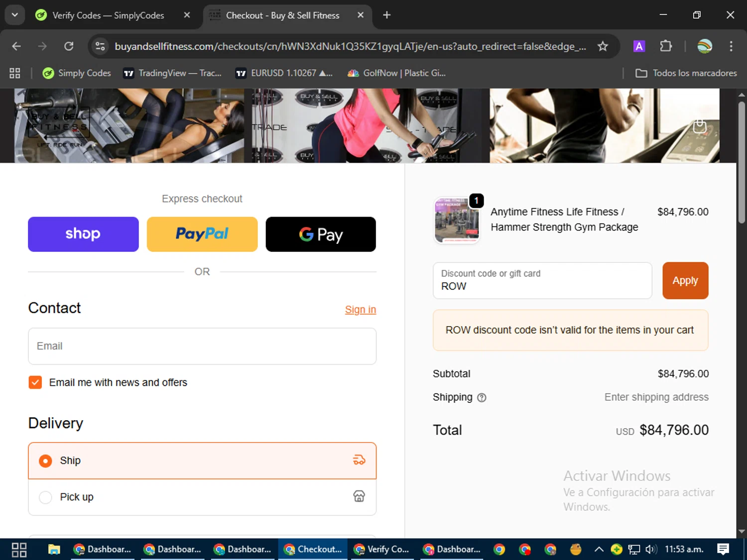Open volume control in tray

click(x=650, y=550)
